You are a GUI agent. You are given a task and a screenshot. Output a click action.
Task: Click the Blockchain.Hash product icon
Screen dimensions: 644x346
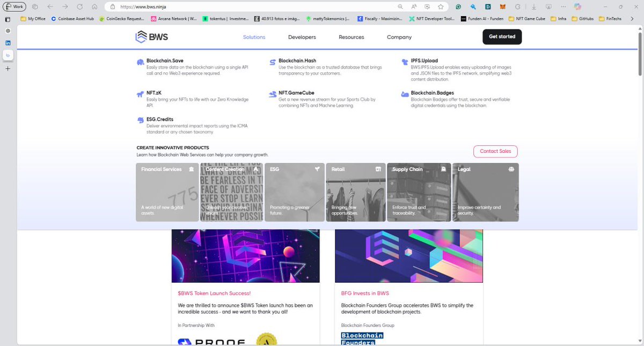[273, 62]
